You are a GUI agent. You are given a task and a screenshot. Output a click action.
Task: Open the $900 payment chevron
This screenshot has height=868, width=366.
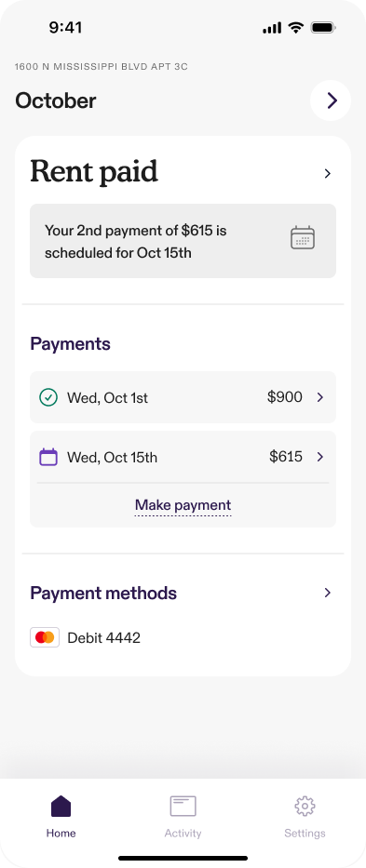point(320,397)
